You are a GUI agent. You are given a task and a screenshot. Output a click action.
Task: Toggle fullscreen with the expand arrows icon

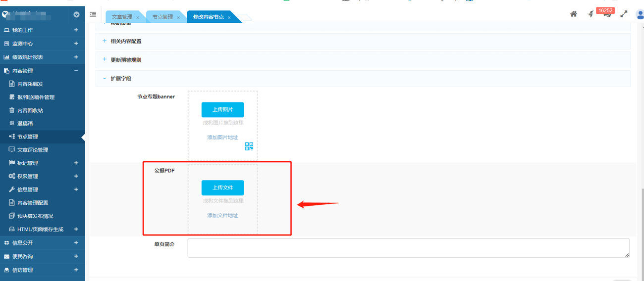coord(624,14)
